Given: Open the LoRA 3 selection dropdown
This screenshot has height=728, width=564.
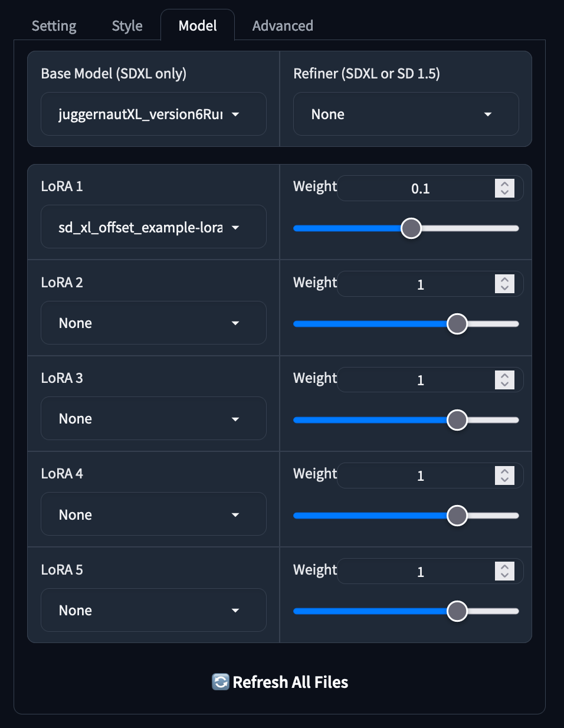Looking at the screenshot, I should coord(153,418).
